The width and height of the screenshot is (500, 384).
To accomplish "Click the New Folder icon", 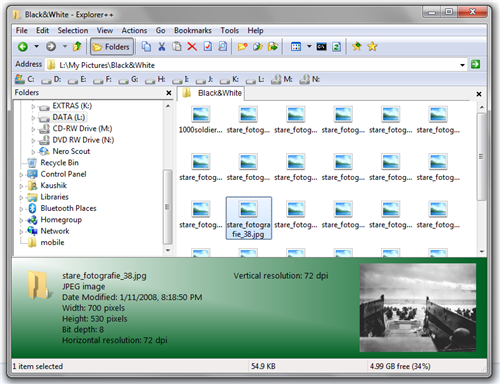I will 242,47.
